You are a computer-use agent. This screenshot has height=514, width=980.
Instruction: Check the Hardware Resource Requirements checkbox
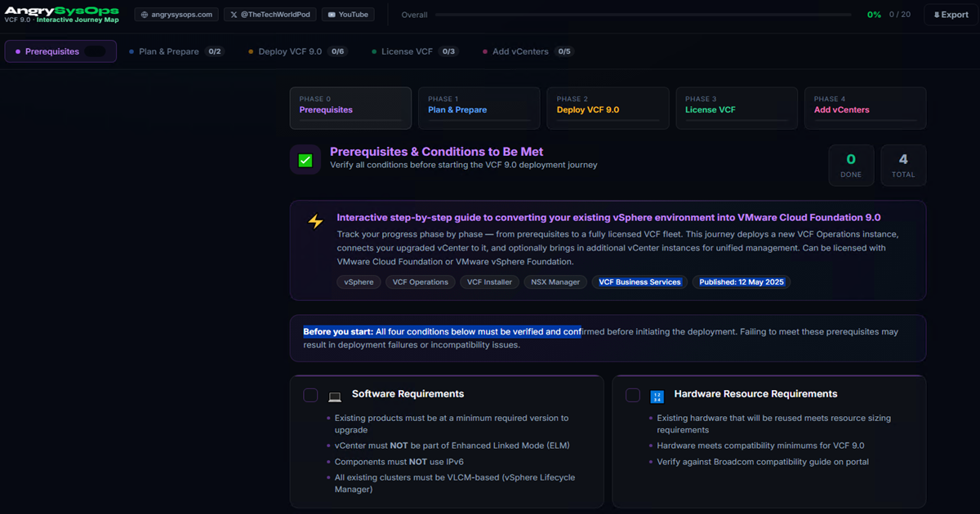633,395
